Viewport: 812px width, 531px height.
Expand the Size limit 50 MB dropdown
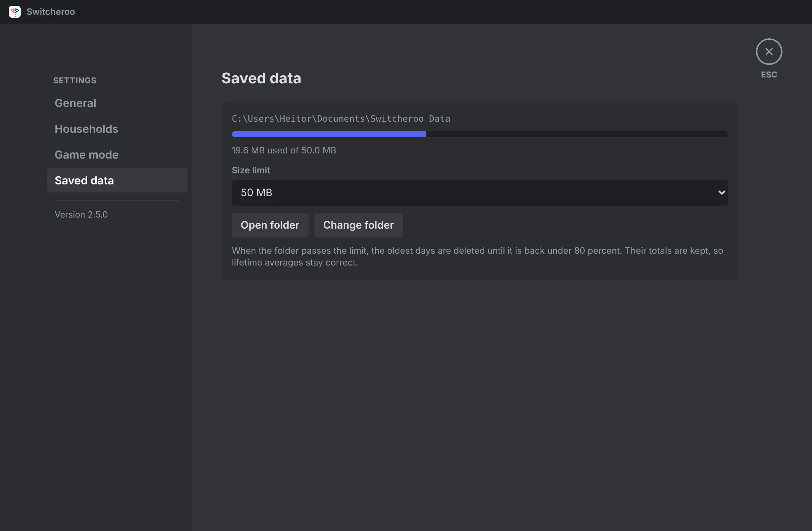click(479, 192)
